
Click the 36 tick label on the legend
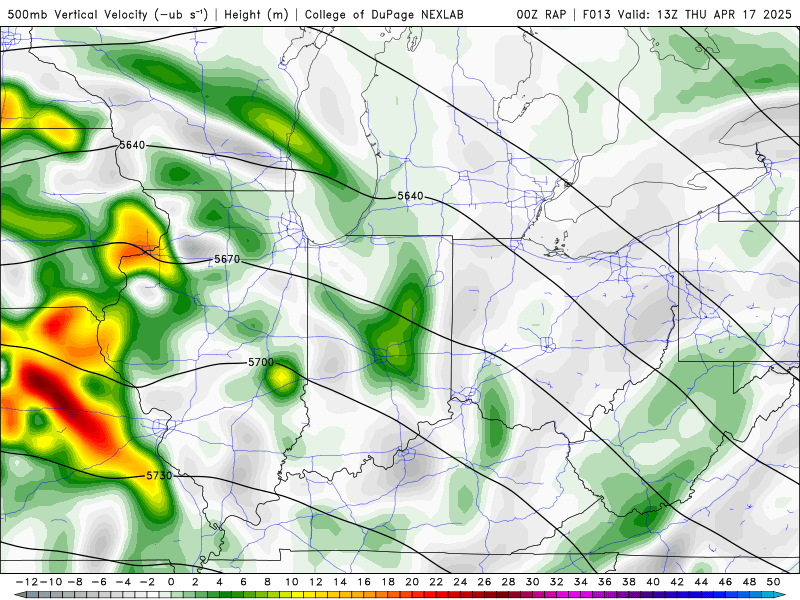coord(605,582)
